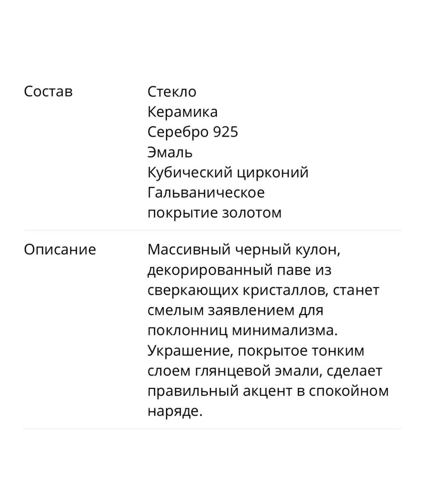
Task: Click the поклонниц минимализма line
Action: [243, 330]
